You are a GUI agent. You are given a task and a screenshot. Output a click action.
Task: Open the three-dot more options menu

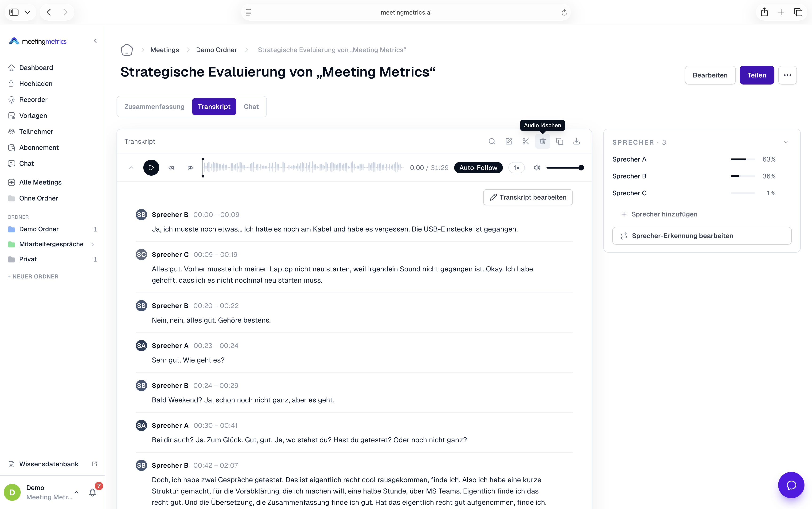[787, 75]
